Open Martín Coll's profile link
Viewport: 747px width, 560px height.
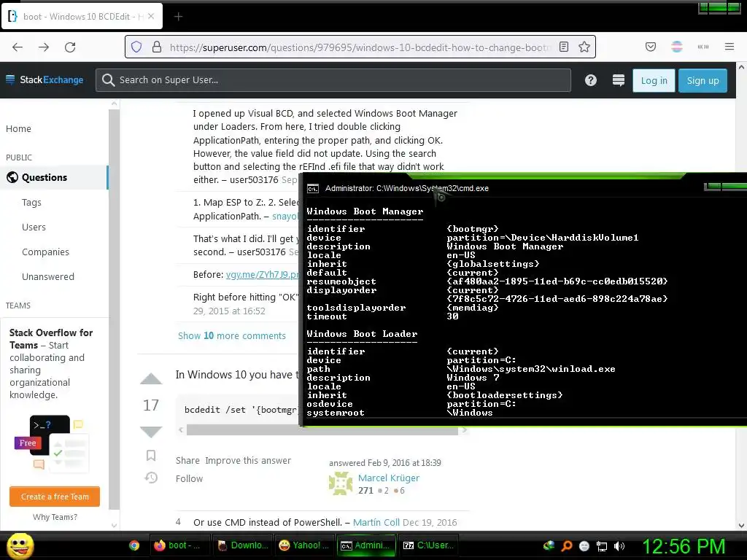click(376, 522)
